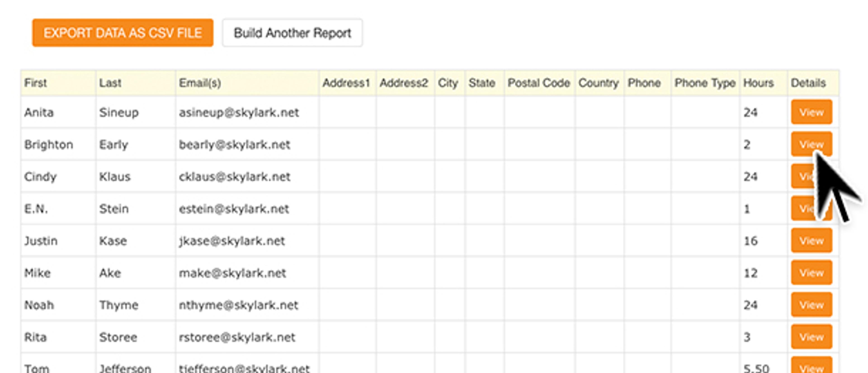Select the estein@skylark.net email cell
Screen dimensions: 868x373
(x=234, y=209)
